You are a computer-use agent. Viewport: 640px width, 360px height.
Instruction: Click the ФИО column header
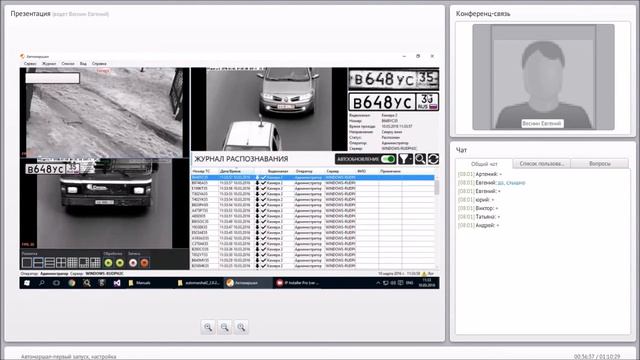click(x=361, y=171)
